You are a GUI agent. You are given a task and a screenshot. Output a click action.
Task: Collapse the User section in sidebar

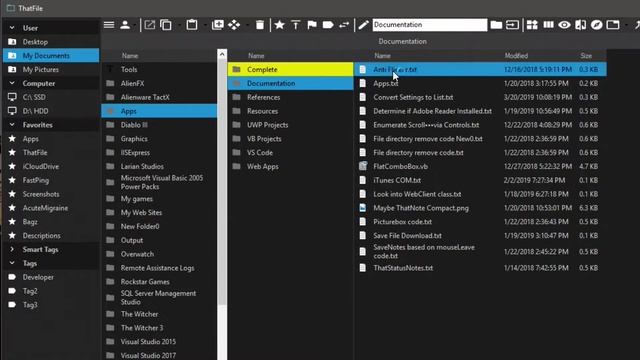click(x=12, y=28)
